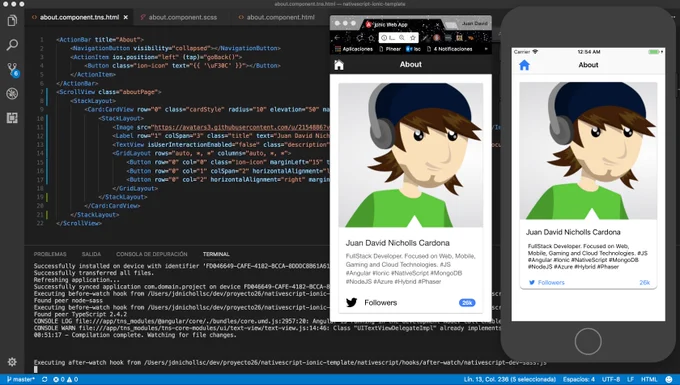The width and height of the screenshot is (680, 385).
Task: Click avatar image in iOS simulator card
Action: click(x=588, y=150)
